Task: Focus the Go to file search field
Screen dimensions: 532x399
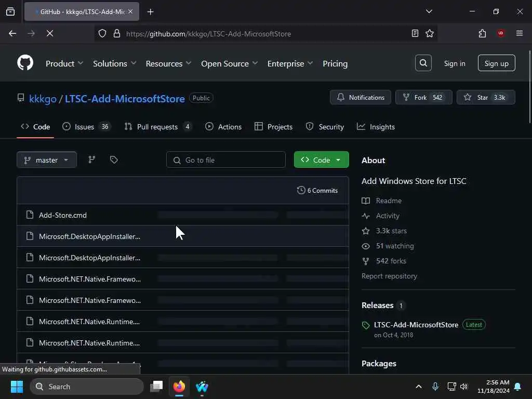Action: pos(226,160)
